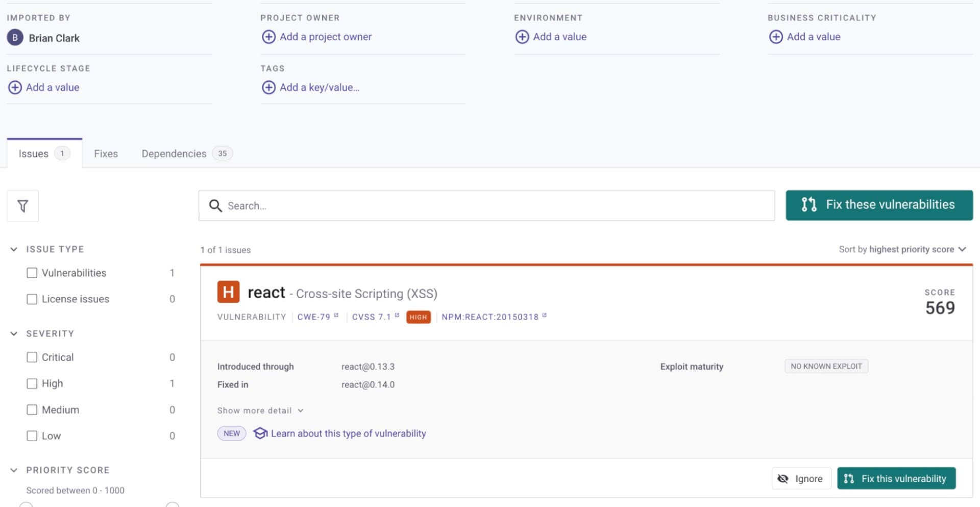Check the Vulnerabilities filter checkbox
The width and height of the screenshot is (980, 507).
coord(32,273)
